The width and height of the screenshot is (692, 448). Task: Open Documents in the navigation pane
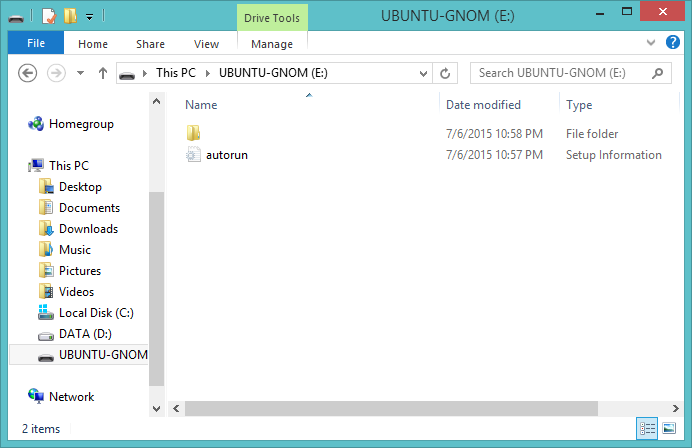[90, 208]
